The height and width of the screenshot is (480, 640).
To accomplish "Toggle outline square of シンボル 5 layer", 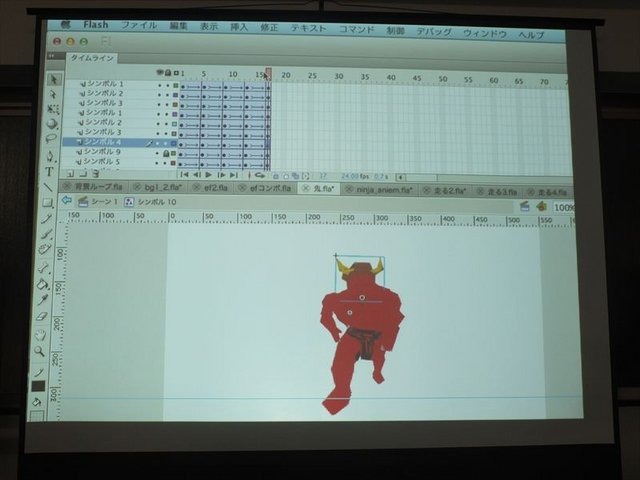I will [x=173, y=163].
